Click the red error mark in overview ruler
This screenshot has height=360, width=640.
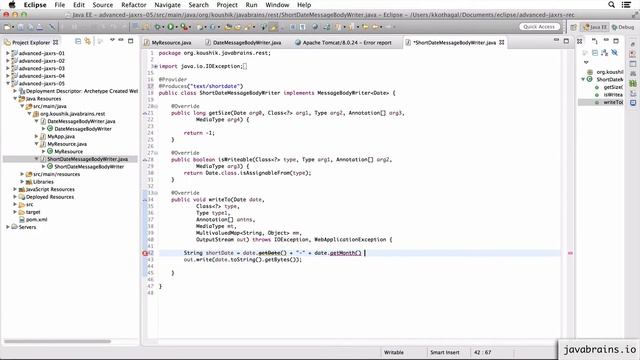[x=570, y=253]
